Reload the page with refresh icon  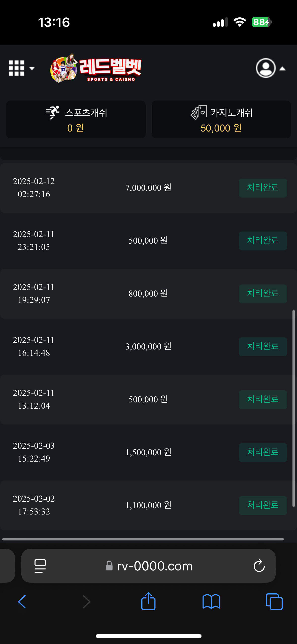(x=259, y=566)
